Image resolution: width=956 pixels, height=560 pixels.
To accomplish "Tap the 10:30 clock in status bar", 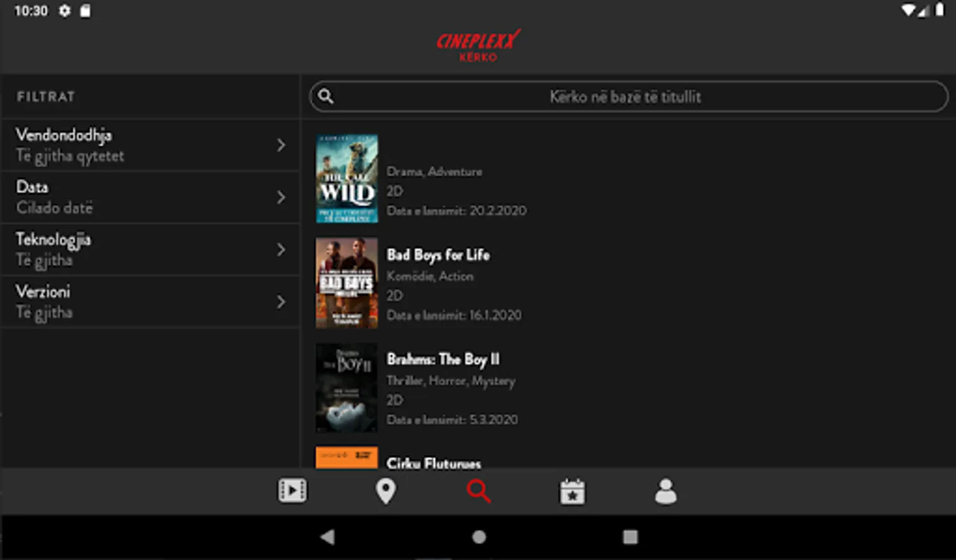I will (30, 11).
